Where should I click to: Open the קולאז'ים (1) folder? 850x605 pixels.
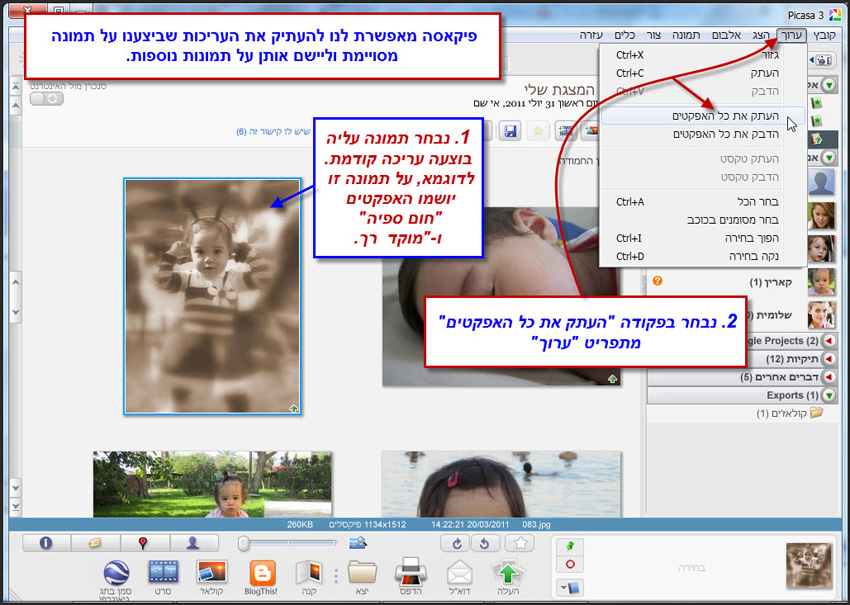coord(790,414)
